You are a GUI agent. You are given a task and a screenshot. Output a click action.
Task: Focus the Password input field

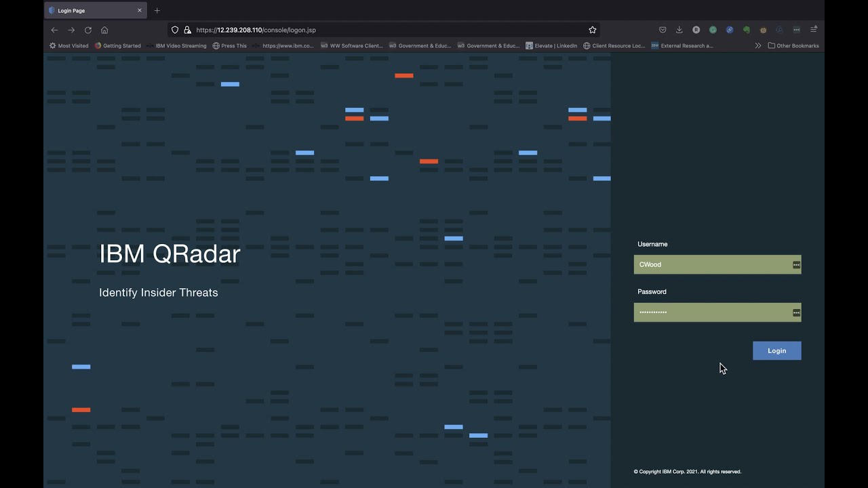[x=717, y=312]
